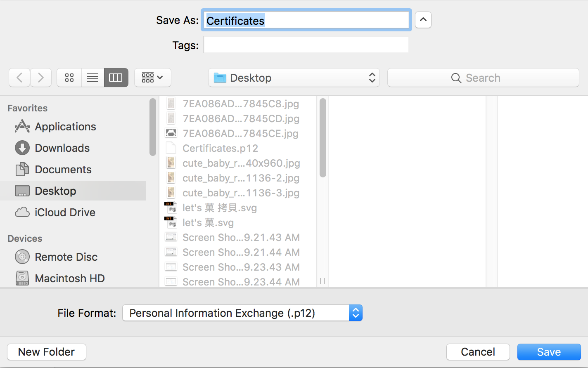Screen dimensions: 588x368
Task: Select iCloud Drive in the sidebar
Action: coord(65,212)
